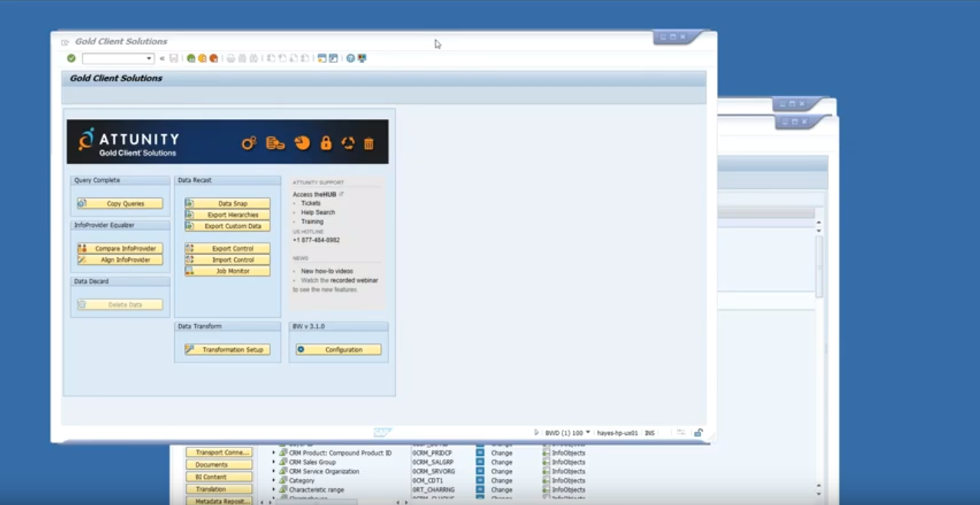The height and width of the screenshot is (505, 980).
Task: Expand the CRM Service Organization node
Action: coord(273,471)
